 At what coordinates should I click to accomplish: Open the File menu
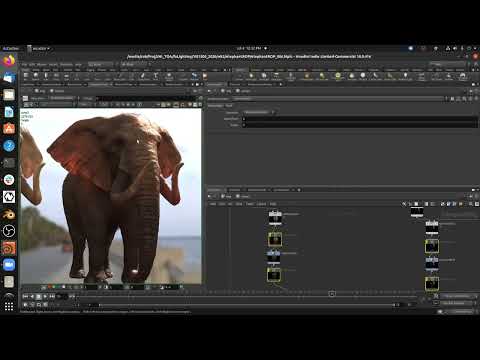[24, 64]
